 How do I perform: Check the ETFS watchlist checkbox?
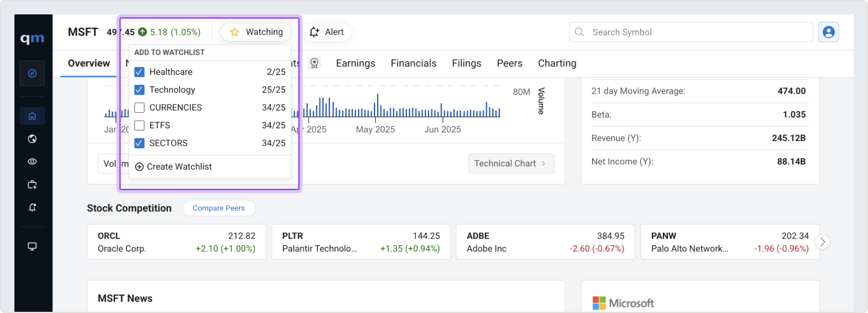point(139,125)
